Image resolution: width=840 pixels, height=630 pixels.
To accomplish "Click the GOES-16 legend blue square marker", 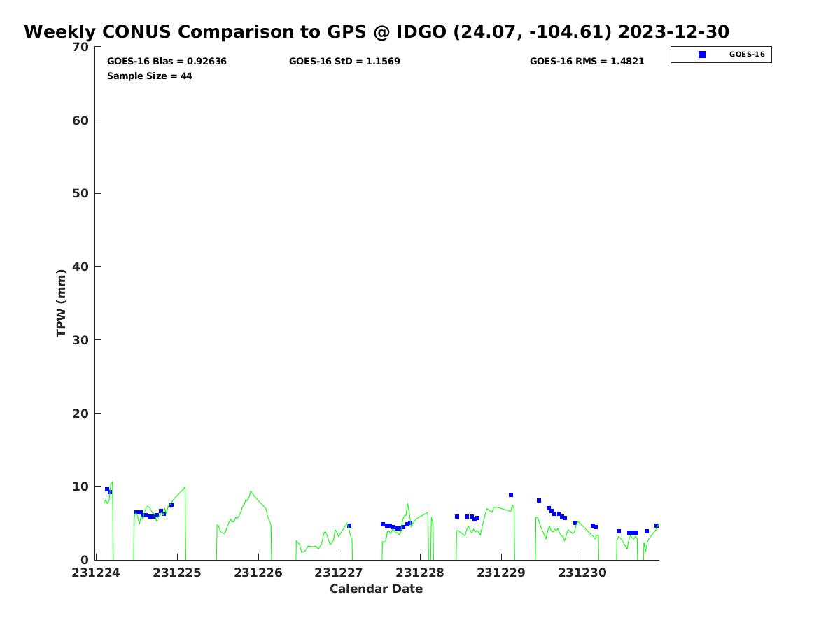I will point(702,55).
